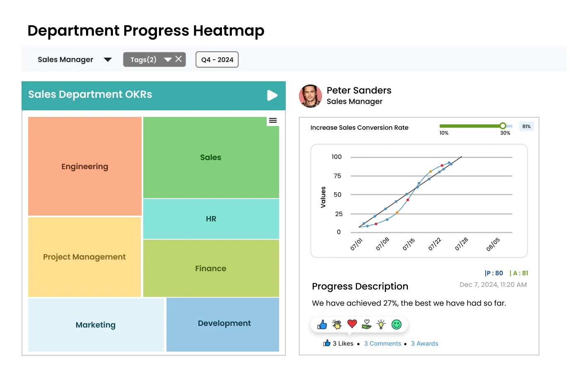Click the HR department tile
The image size is (588, 369).
pyautogui.click(x=211, y=219)
